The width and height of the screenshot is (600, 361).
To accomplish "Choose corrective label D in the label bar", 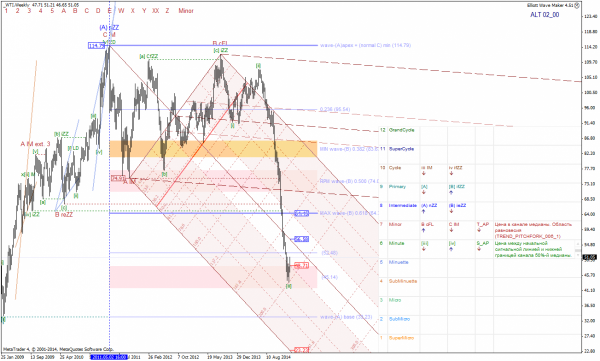I will pyautogui.click(x=98, y=11).
